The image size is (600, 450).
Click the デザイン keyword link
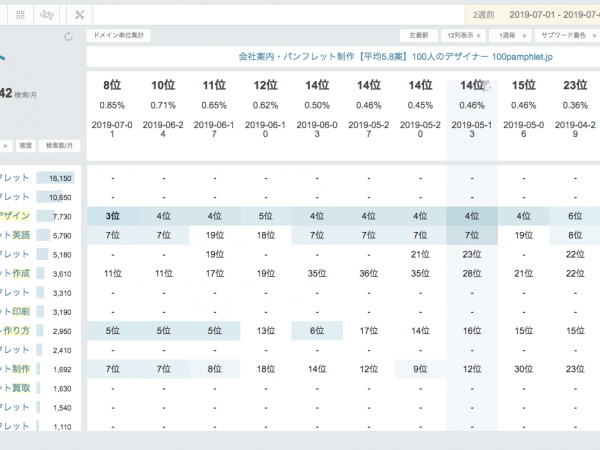(x=15, y=216)
